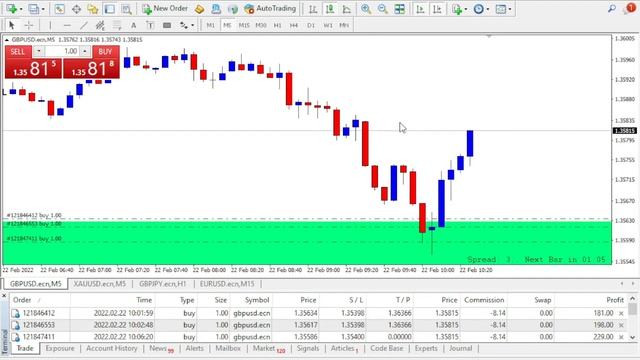Sort orders by Profit column header
640x360 pixels.
(615, 300)
